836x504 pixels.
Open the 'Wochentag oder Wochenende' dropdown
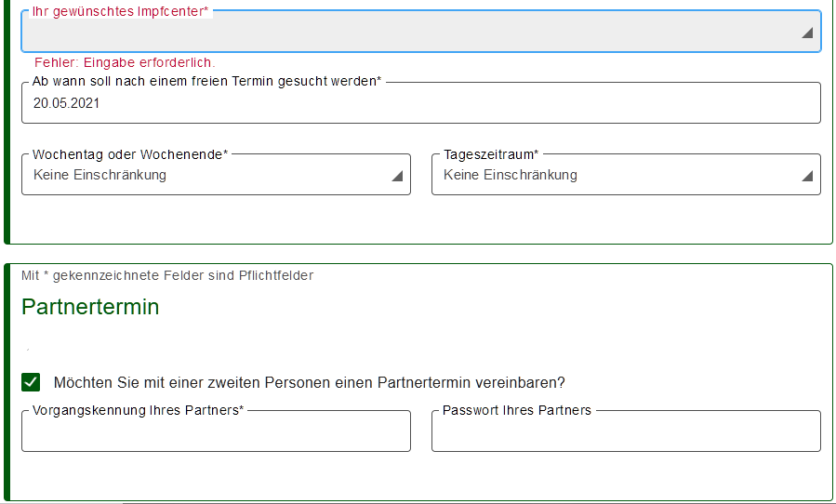pyautogui.click(x=216, y=175)
